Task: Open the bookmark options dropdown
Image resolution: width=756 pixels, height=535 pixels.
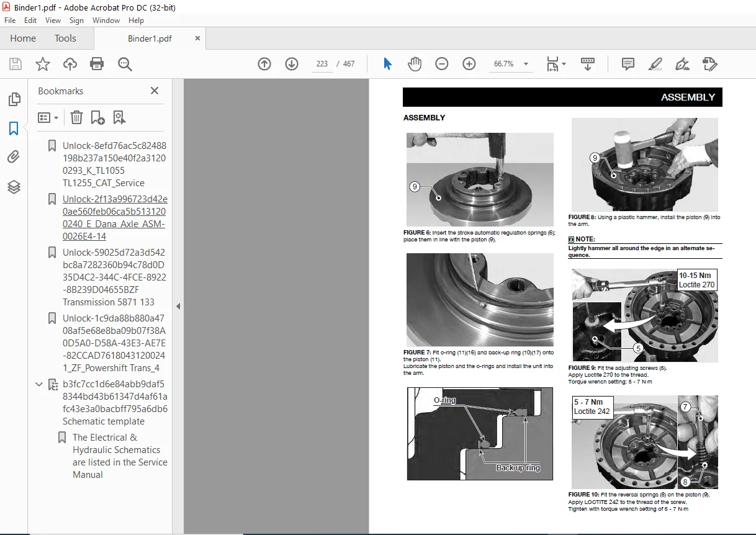Action: click(x=48, y=117)
